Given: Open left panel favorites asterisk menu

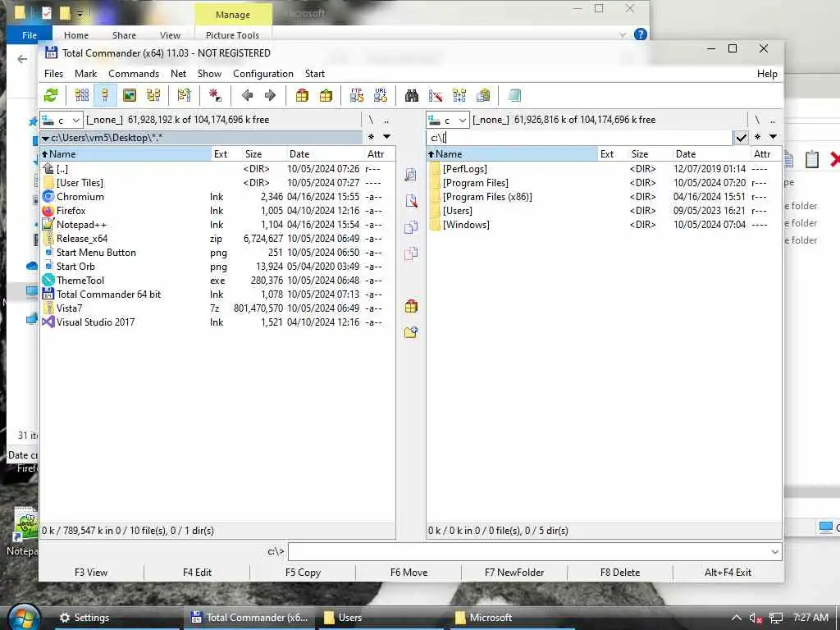Looking at the screenshot, I should coord(371,137).
